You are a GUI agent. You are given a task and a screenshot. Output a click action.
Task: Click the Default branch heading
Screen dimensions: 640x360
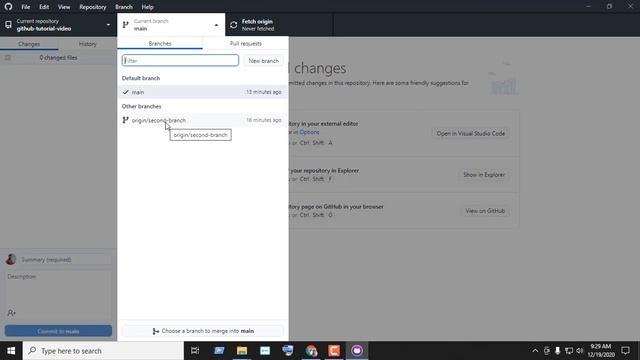click(141, 78)
